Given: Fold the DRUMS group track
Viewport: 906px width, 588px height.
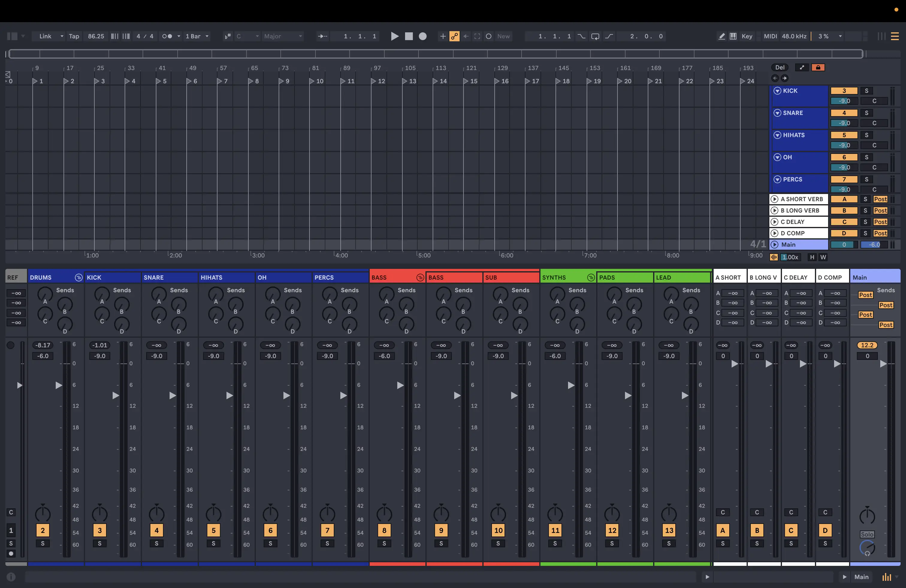Looking at the screenshot, I should tap(78, 278).
